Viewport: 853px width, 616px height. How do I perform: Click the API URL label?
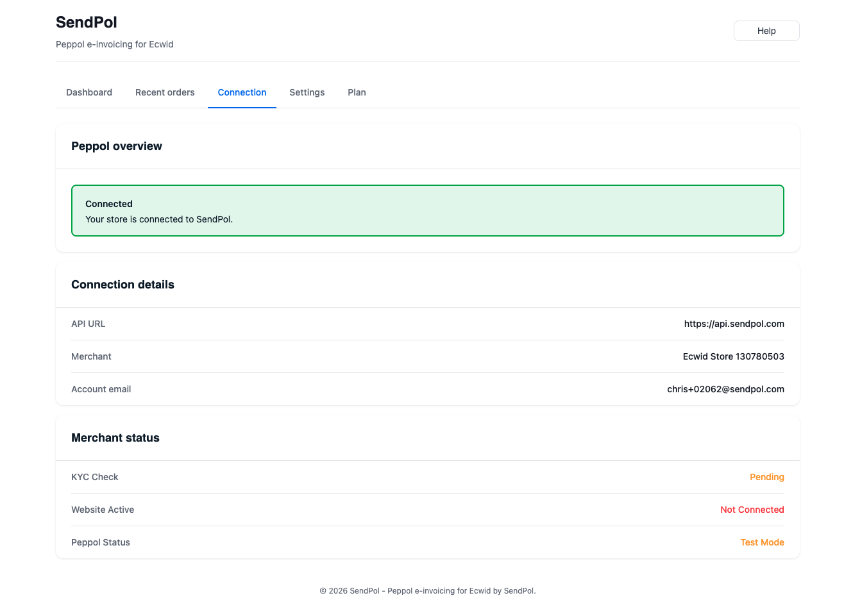click(x=89, y=324)
